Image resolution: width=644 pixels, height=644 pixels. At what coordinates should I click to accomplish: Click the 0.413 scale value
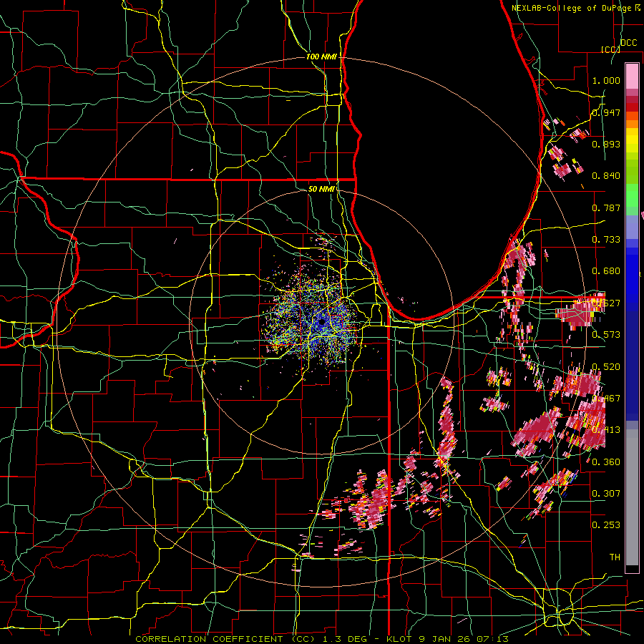[x=606, y=430]
